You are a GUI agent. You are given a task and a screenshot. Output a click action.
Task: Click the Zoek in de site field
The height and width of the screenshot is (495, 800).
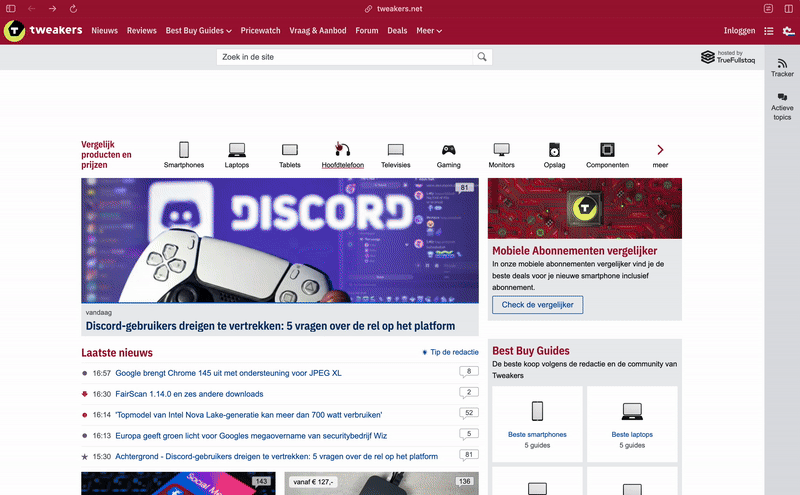[x=344, y=57]
